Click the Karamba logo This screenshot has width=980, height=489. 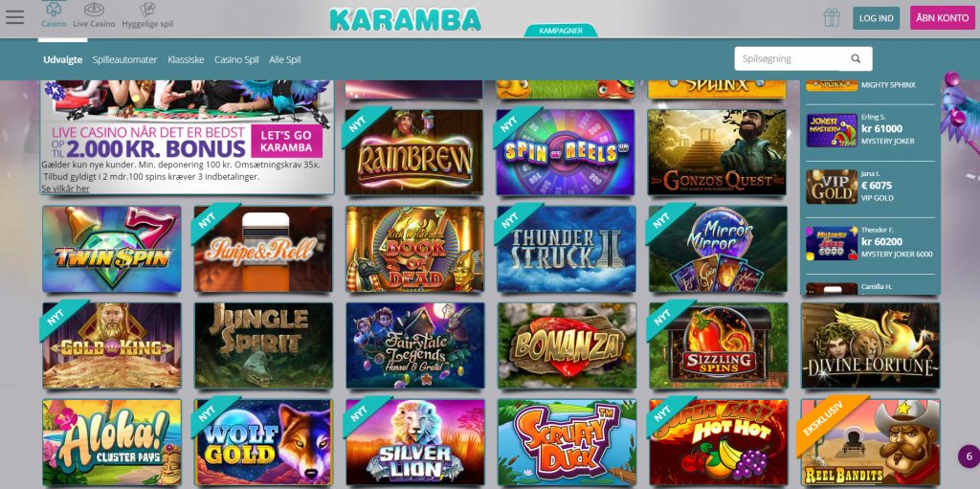point(405,19)
